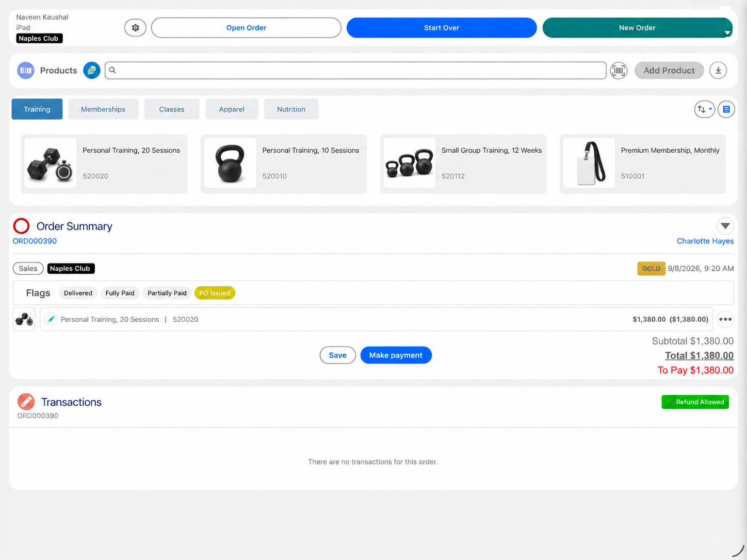Select Personal Training, 10 Sessions product card

284,164
